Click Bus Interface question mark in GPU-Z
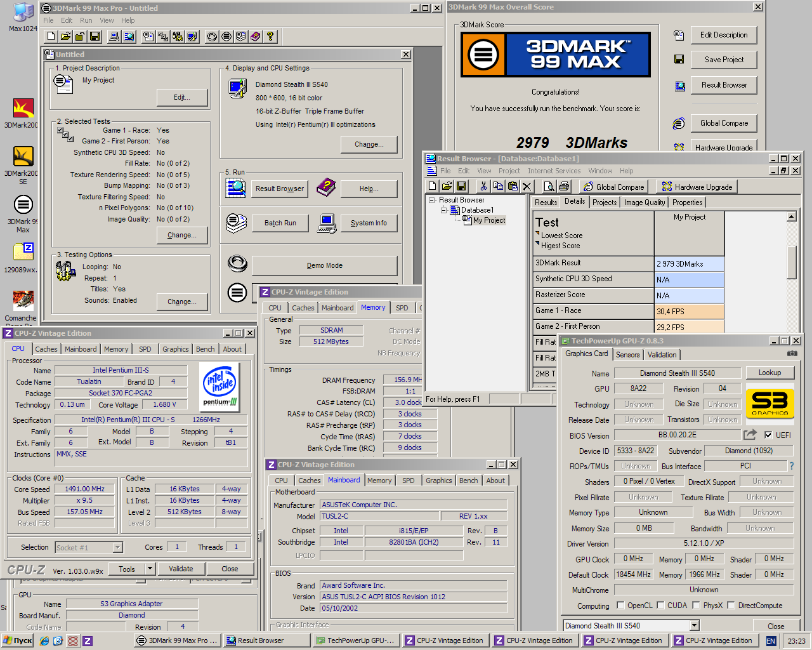Image resolution: width=812 pixels, height=650 pixels. coord(791,466)
